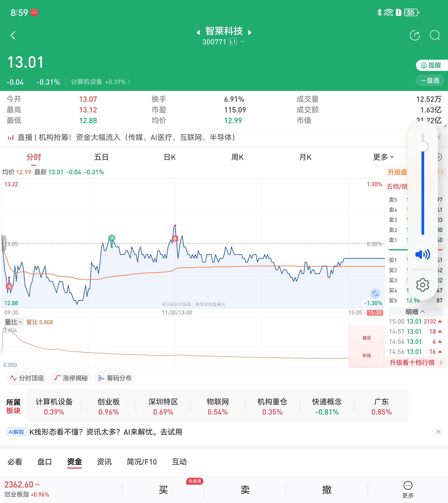The height and width of the screenshot is (503, 448).
Task: Tap the 盘后 阶段 after-hours block
Action: pyautogui.click(x=367, y=347)
